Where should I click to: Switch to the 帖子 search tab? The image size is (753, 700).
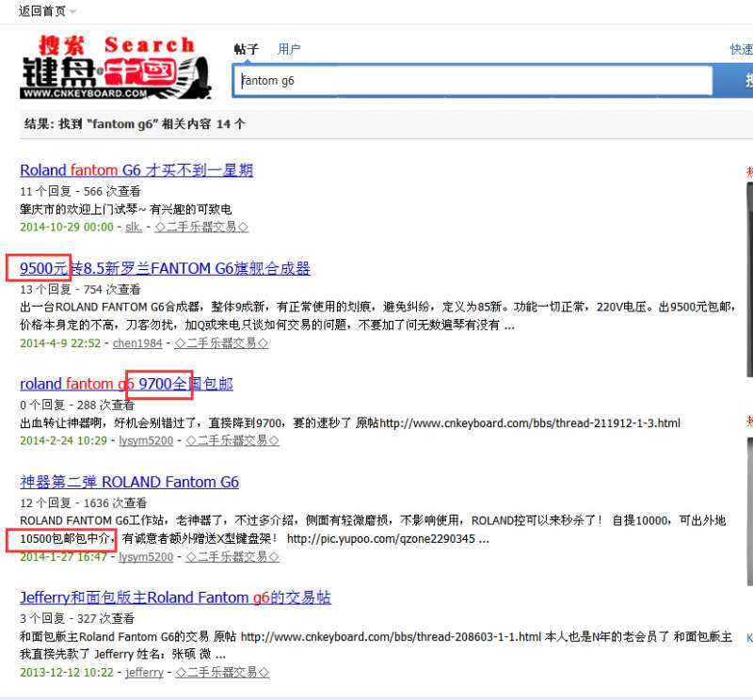[x=246, y=49]
